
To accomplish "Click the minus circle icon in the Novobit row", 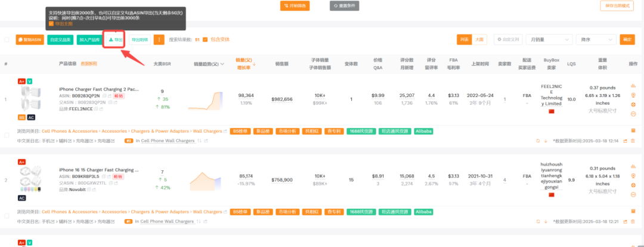I will (x=633, y=194).
